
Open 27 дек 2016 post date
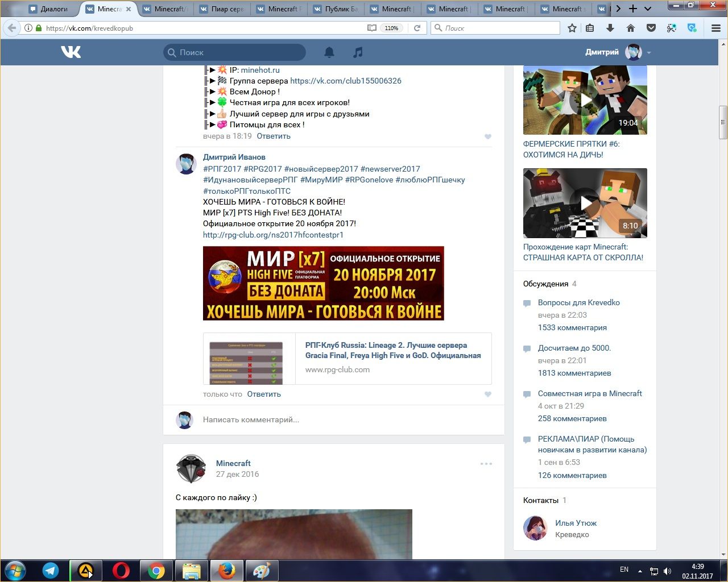tap(237, 474)
